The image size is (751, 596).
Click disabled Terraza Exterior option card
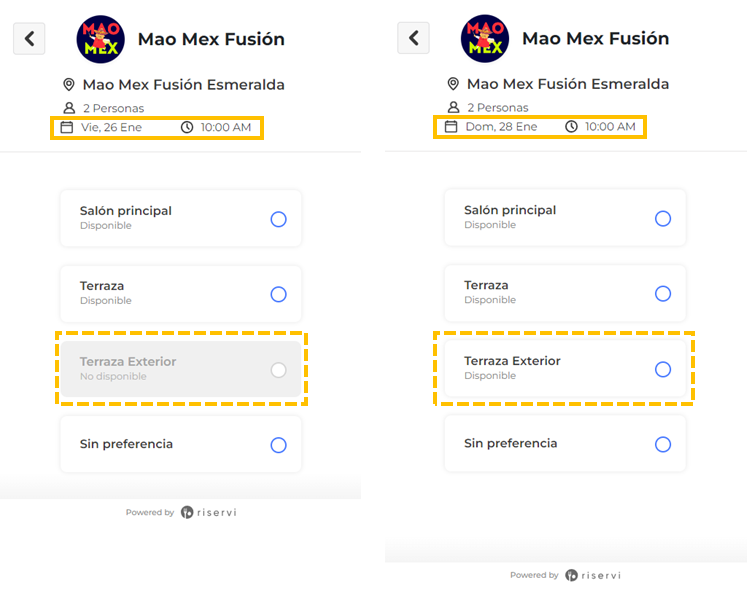pos(180,369)
